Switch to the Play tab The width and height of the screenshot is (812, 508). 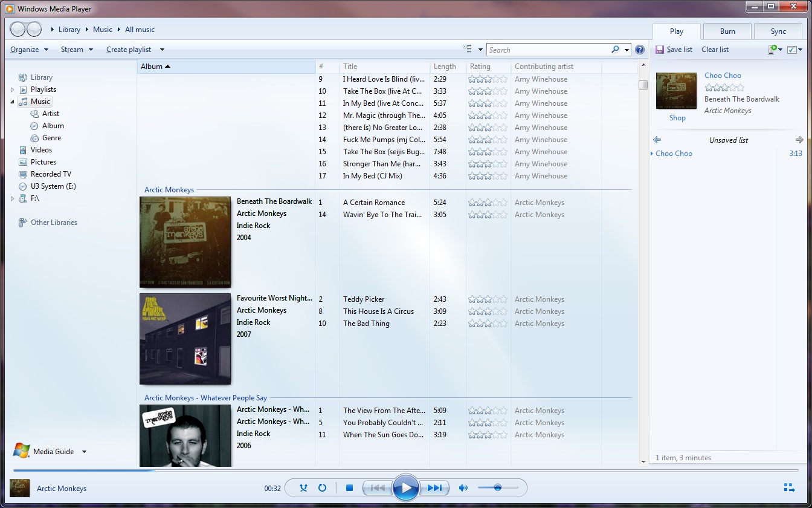[x=676, y=31]
